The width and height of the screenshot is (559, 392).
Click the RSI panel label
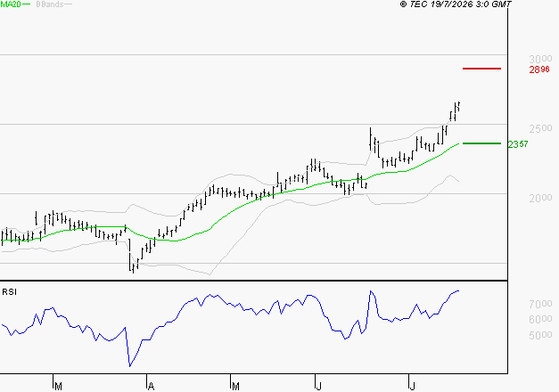pos(9,292)
